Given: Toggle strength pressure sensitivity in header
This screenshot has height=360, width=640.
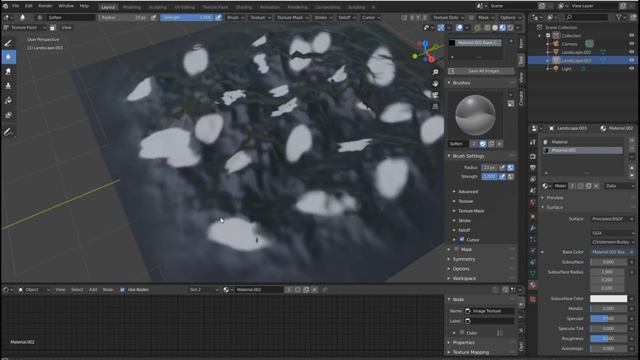Looking at the screenshot, I should tap(218, 18).
